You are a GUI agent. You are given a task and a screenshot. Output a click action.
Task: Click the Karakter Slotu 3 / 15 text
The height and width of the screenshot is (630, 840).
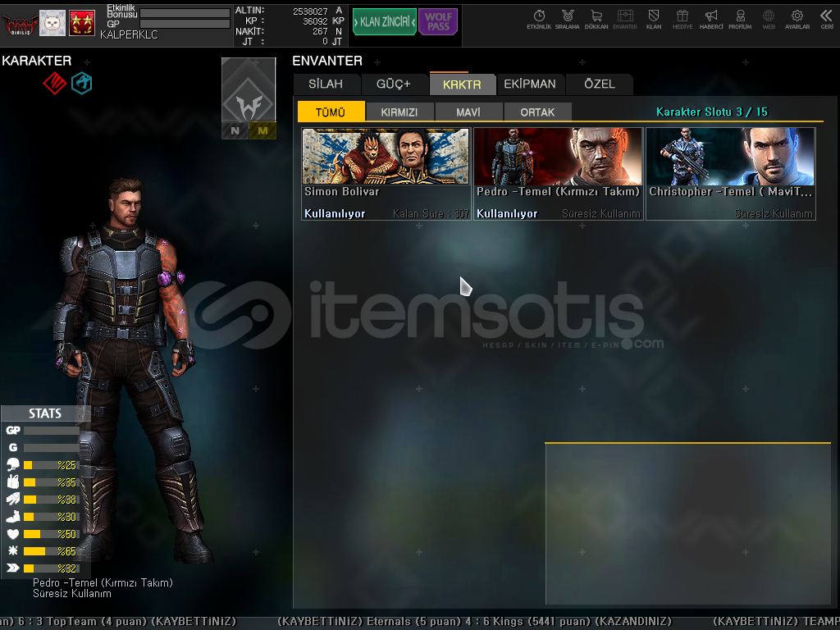(711, 112)
